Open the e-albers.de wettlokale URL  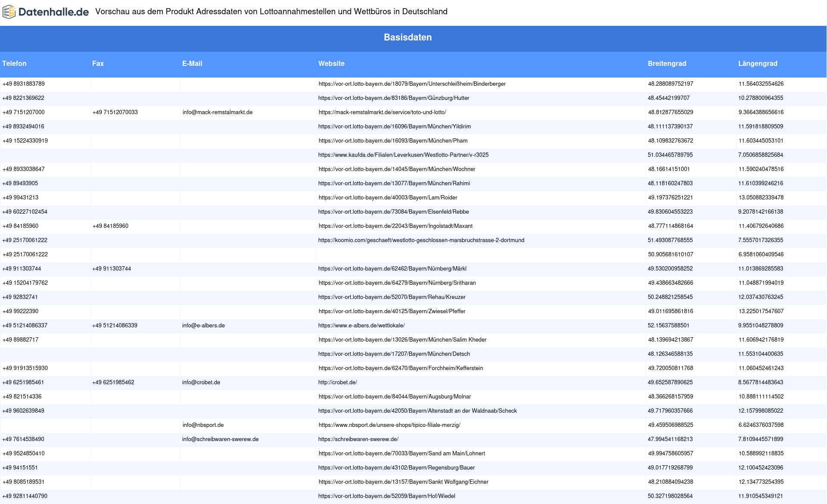(x=361, y=326)
